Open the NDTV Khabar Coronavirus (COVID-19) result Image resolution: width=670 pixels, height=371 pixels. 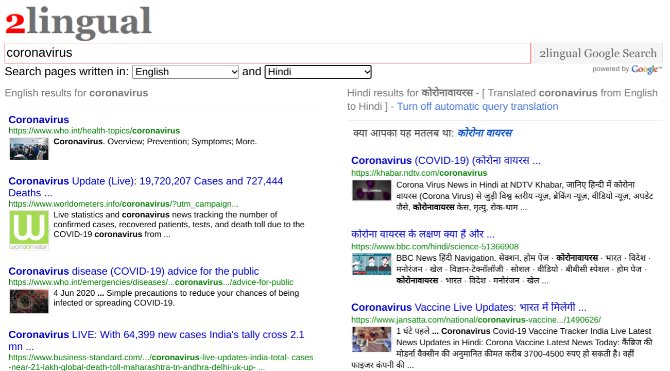[x=446, y=161]
